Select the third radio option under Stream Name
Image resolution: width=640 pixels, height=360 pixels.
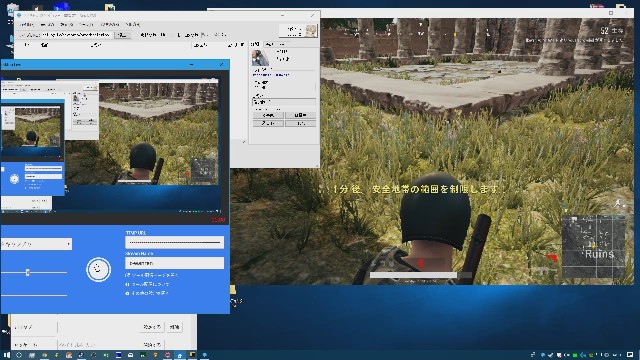point(127,293)
